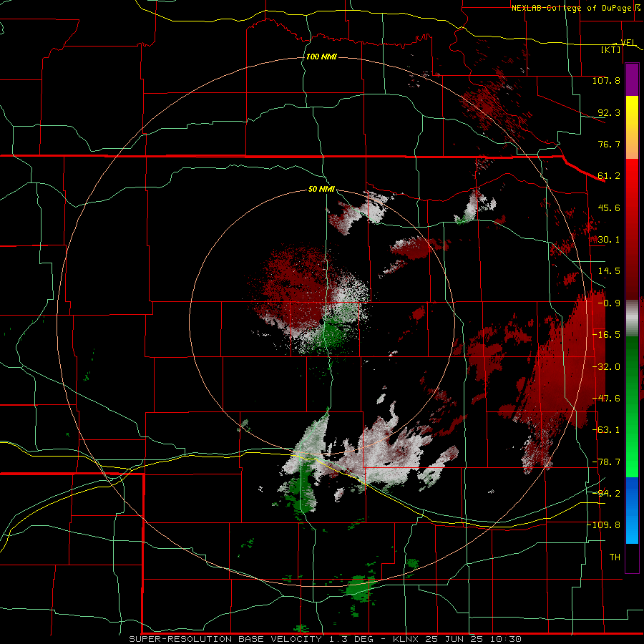Click the [KT] units label
The height and width of the screenshot is (644, 644).
pyautogui.click(x=611, y=49)
